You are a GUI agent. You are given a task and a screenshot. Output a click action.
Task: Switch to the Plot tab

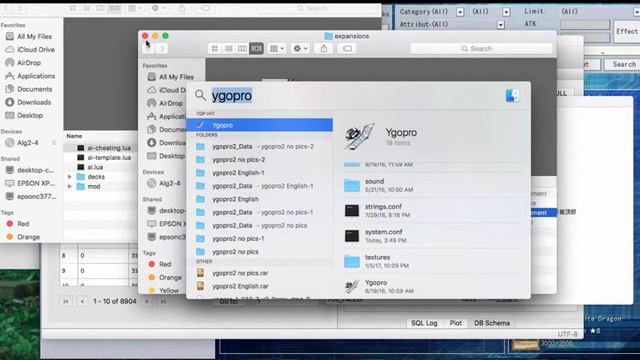pyautogui.click(x=456, y=323)
